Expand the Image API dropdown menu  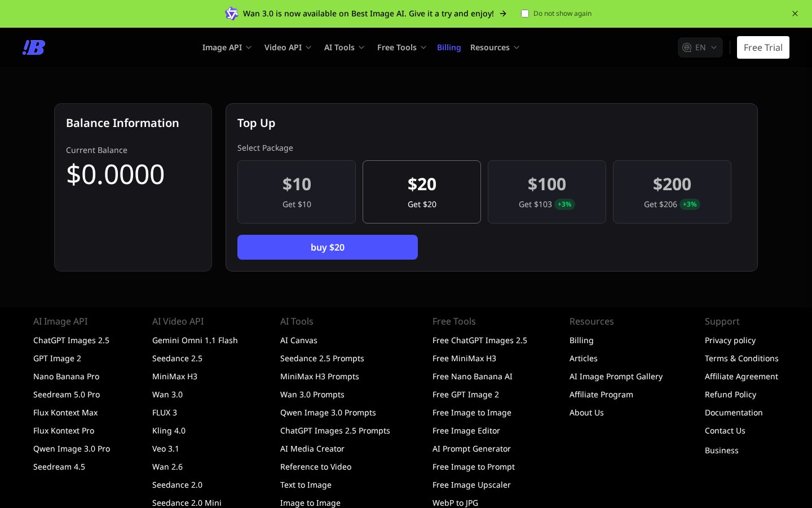coord(227,47)
